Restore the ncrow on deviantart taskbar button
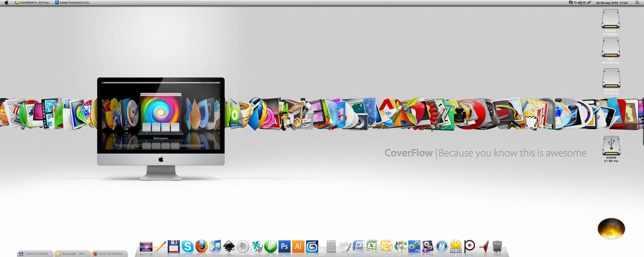 (109, 253)
